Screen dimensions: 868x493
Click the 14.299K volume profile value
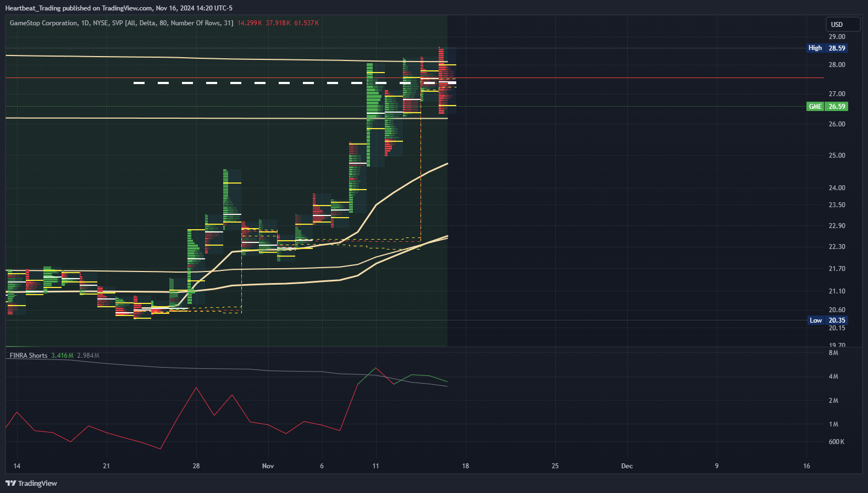click(250, 23)
